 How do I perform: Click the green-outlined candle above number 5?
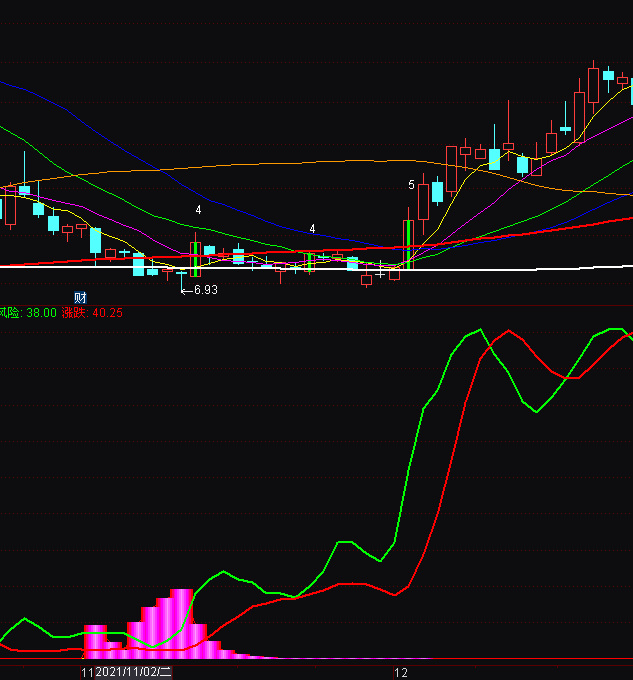[x=408, y=243]
